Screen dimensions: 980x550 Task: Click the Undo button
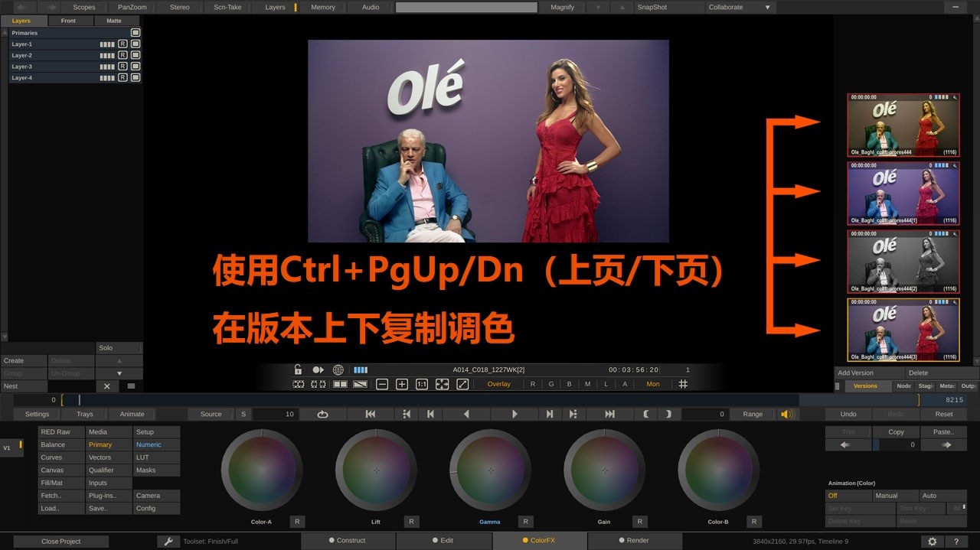pyautogui.click(x=848, y=414)
